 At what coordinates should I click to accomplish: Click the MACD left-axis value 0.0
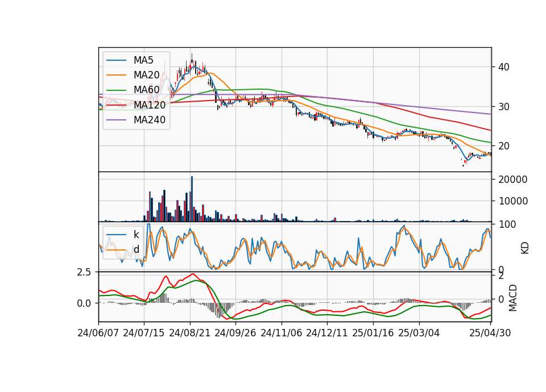(84, 303)
